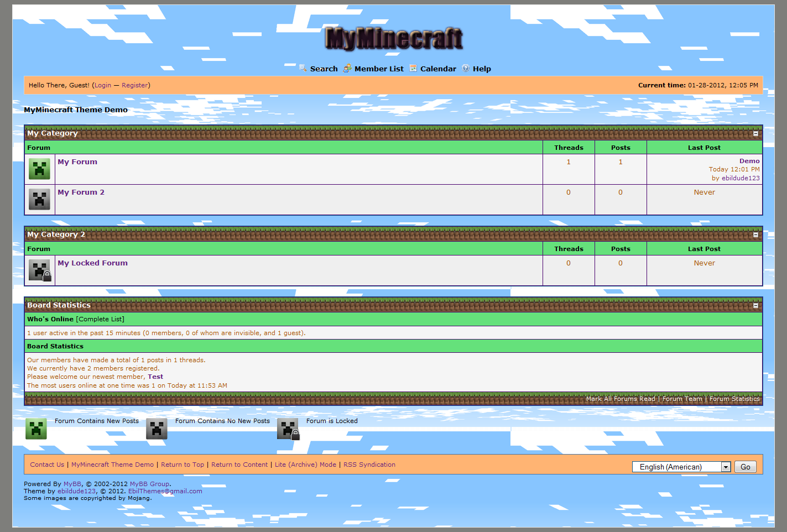Image resolution: width=787 pixels, height=532 pixels.
Task: Click the My Category title link
Action: pos(53,133)
